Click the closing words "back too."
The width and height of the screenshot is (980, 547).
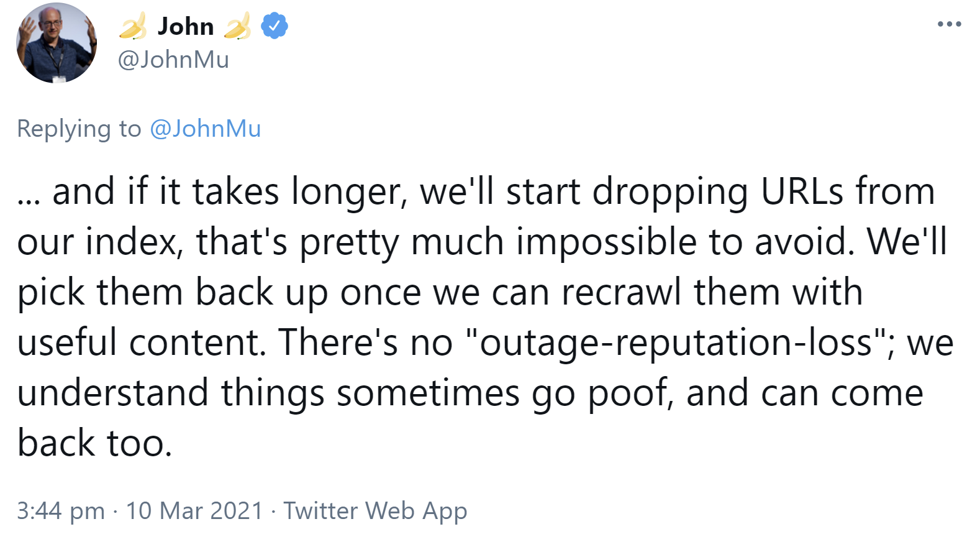click(94, 443)
